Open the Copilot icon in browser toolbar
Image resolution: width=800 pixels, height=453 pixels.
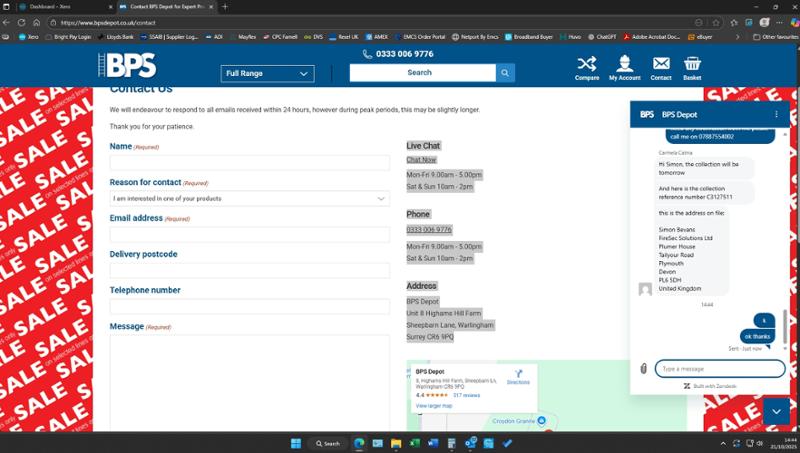(794, 22)
